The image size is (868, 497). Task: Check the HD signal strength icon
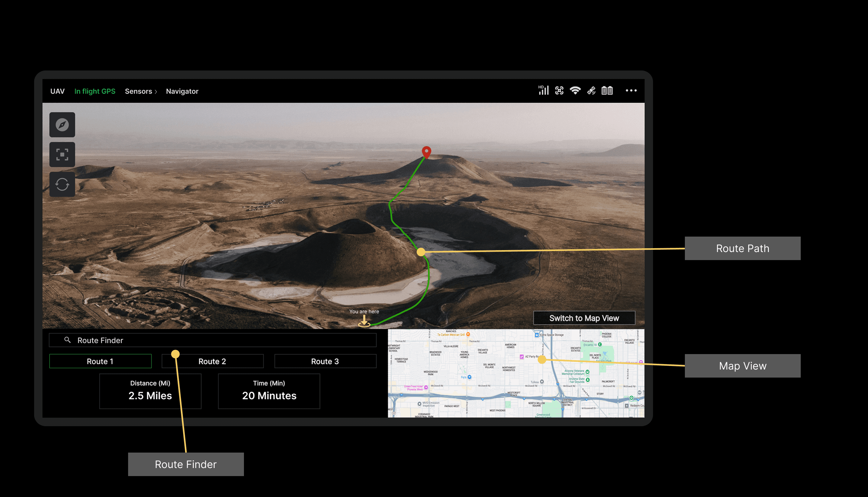click(543, 90)
